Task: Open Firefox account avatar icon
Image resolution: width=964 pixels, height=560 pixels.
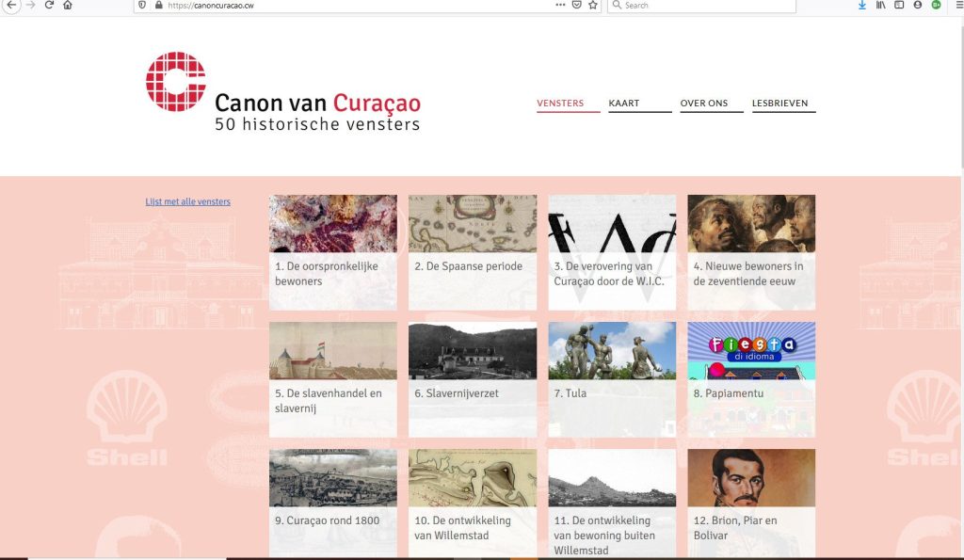Action: point(917,5)
